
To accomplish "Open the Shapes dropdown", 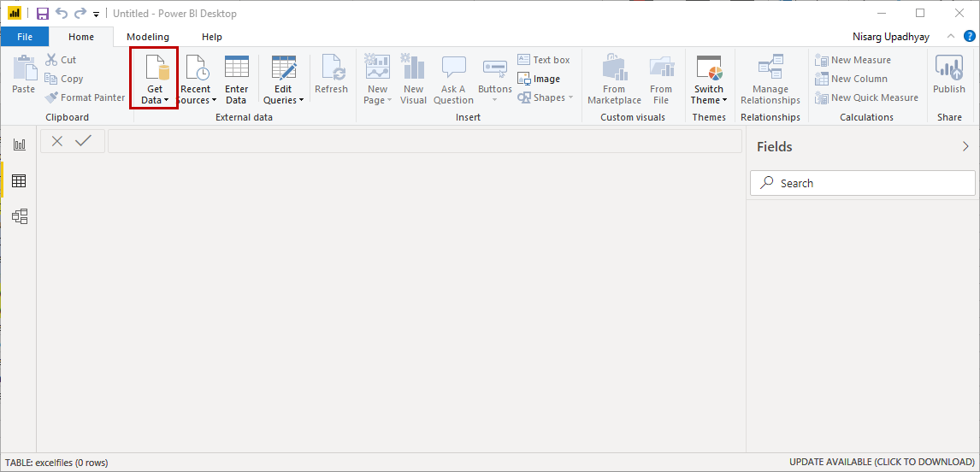I will coord(545,97).
